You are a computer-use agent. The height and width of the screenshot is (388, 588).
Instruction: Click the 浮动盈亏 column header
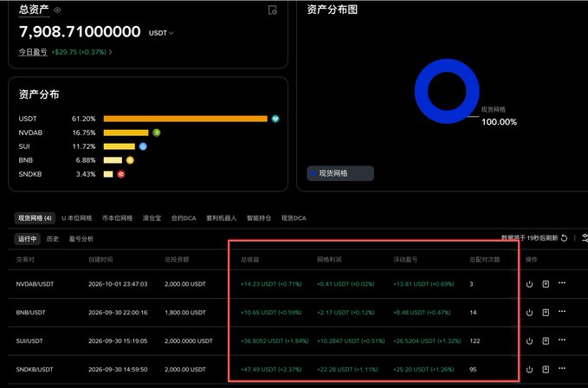point(405,260)
